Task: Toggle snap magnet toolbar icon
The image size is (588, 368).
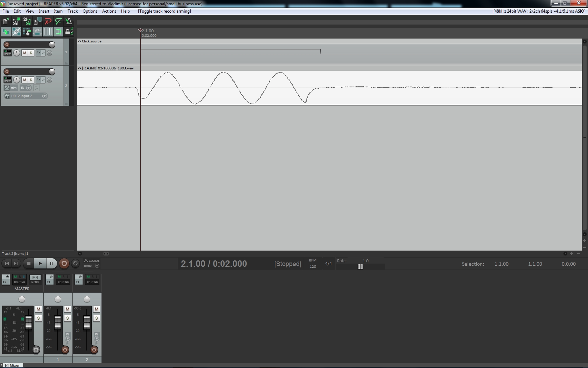Action: [58, 32]
